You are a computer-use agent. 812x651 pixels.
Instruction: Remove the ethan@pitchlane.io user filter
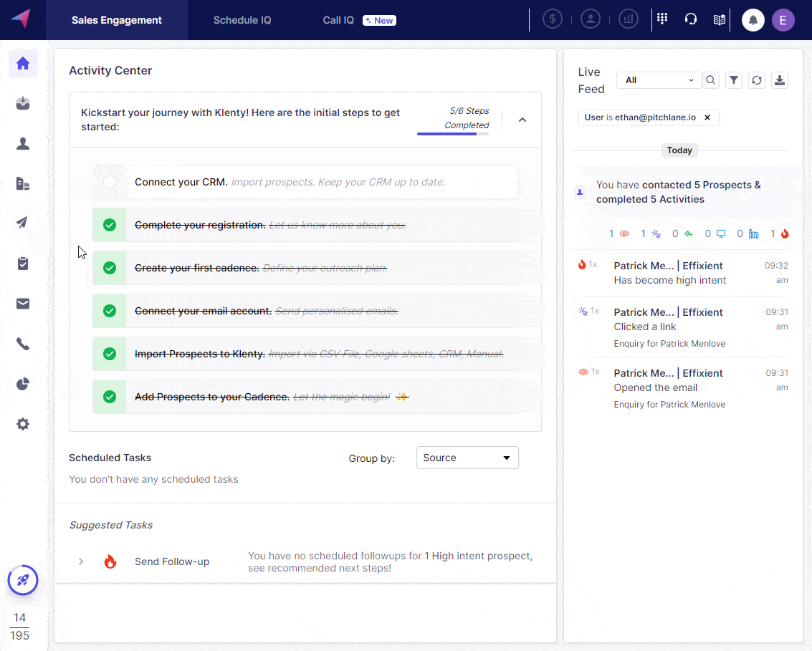pyautogui.click(x=707, y=117)
